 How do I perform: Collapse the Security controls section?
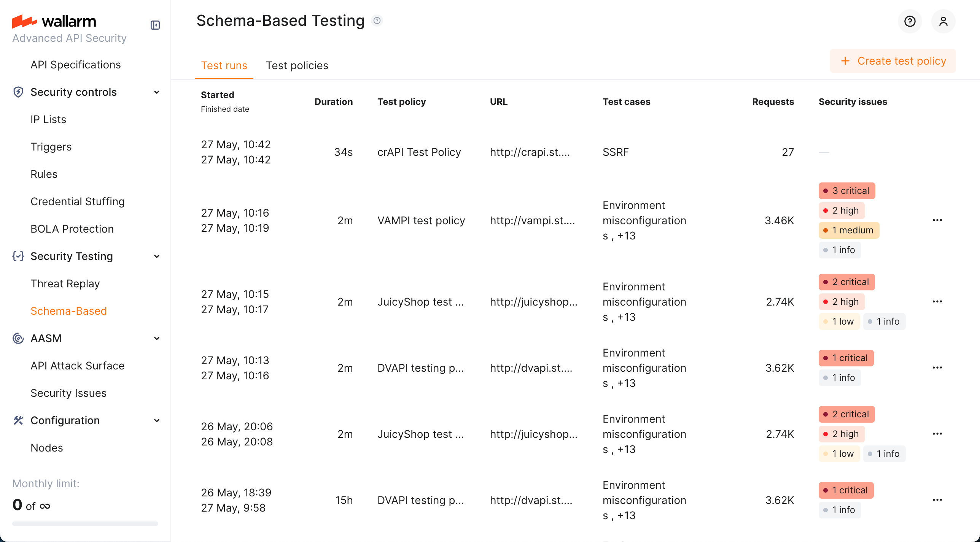click(156, 92)
